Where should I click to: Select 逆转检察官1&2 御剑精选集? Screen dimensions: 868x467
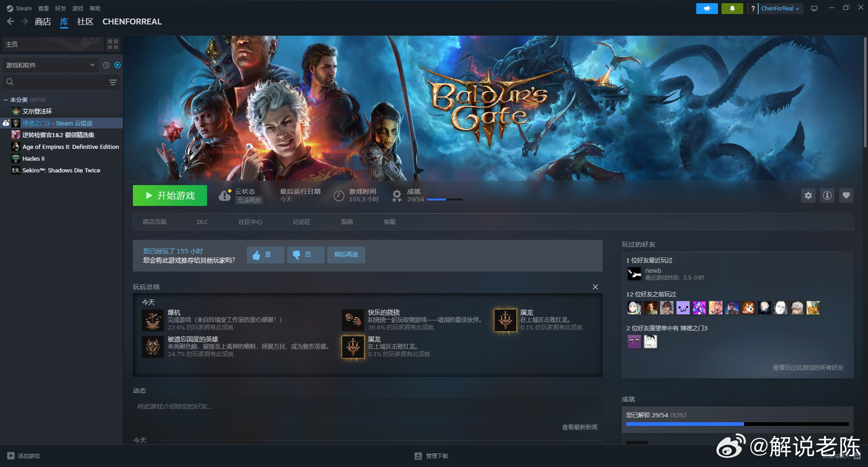point(58,135)
